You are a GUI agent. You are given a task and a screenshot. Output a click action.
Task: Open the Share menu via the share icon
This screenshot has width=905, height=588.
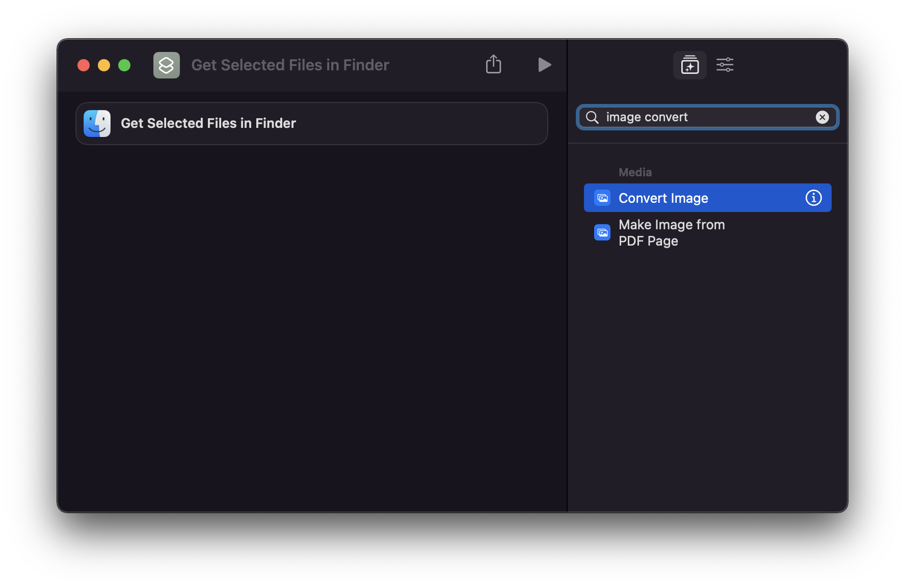(493, 64)
